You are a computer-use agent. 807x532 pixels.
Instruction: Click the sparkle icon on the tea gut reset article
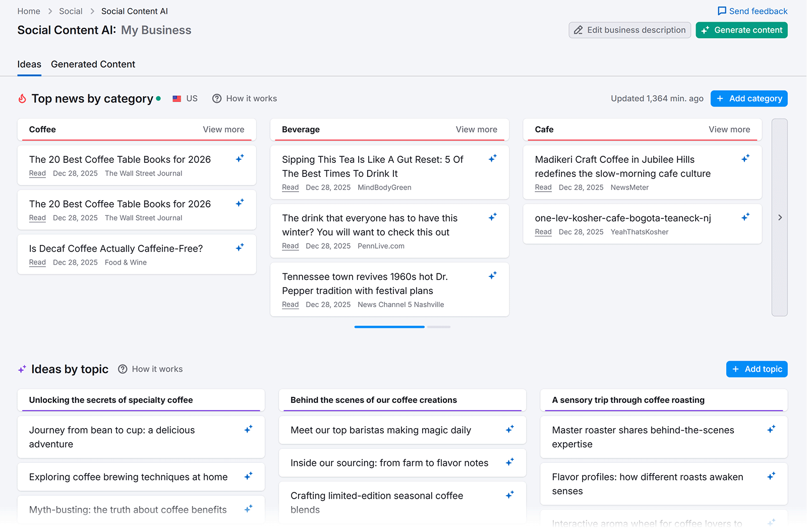tap(493, 158)
